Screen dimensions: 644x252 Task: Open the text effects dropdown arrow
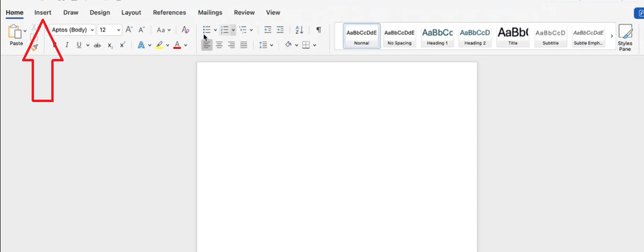(x=150, y=45)
